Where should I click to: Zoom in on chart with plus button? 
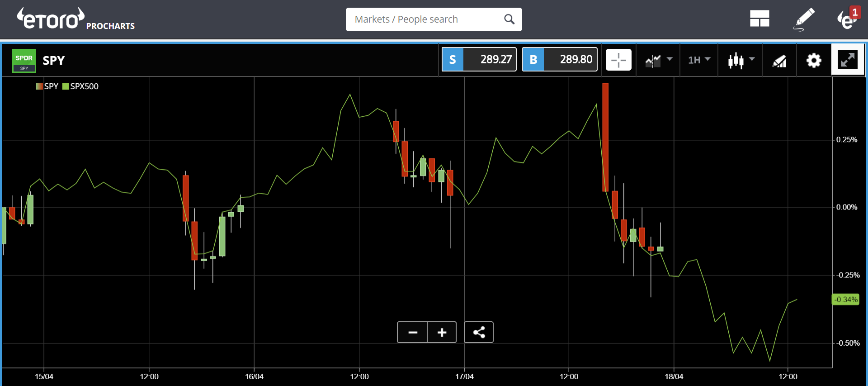click(x=442, y=333)
